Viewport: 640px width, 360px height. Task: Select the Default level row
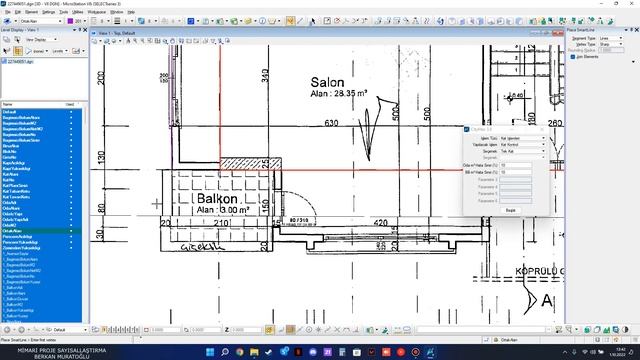click(41, 112)
